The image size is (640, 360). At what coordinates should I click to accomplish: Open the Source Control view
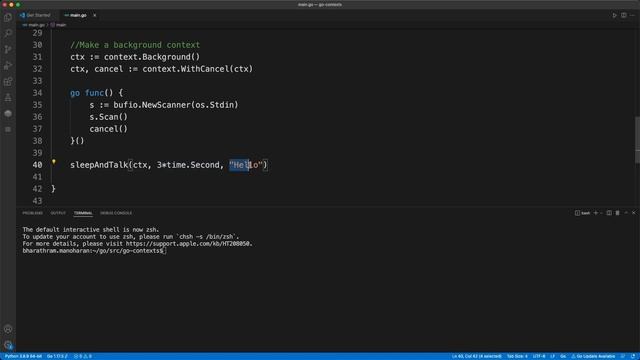click(x=8, y=49)
